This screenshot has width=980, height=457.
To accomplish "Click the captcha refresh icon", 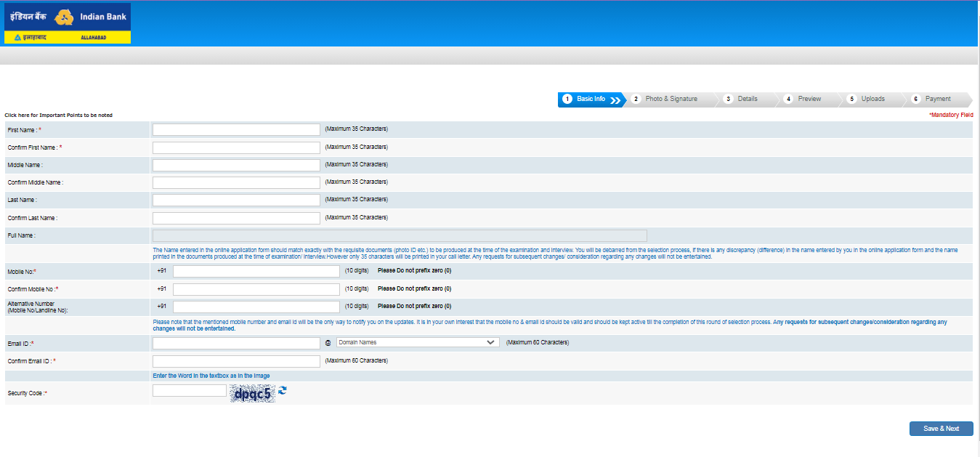I will pos(283,391).
